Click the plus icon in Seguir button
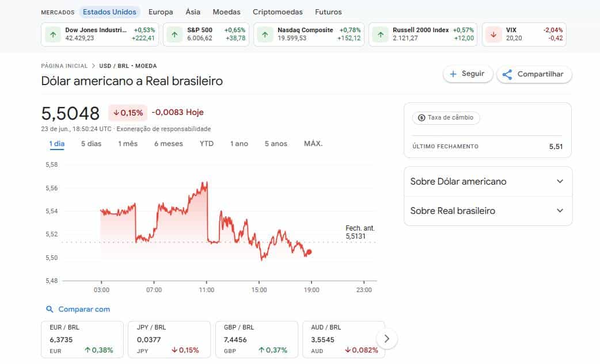Image resolution: width=600 pixels, height=364 pixels. (x=453, y=74)
